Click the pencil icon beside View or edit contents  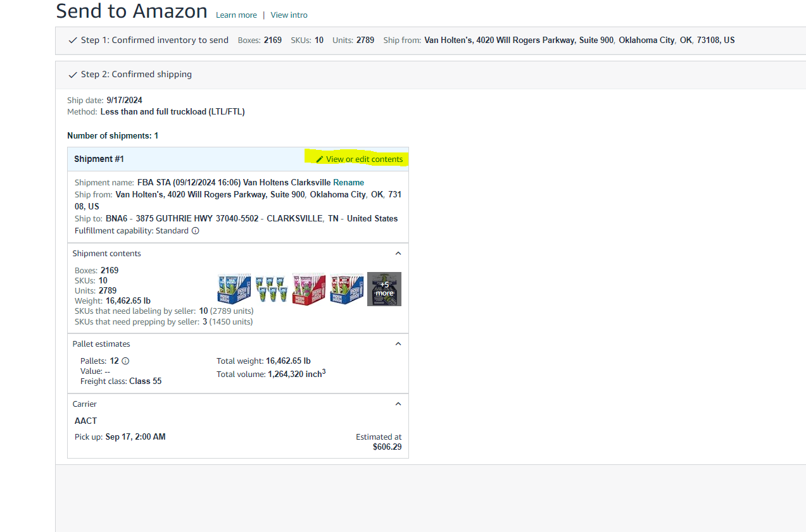(x=320, y=159)
